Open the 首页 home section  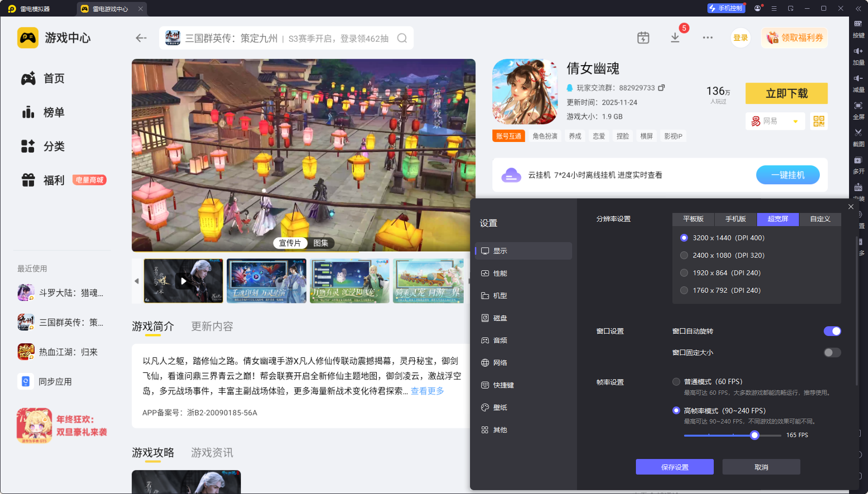(x=43, y=78)
